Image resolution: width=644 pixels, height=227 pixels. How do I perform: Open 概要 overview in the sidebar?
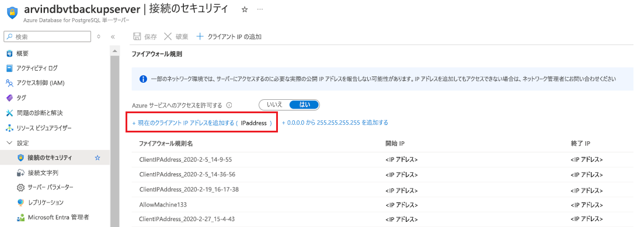pyautogui.click(x=22, y=53)
